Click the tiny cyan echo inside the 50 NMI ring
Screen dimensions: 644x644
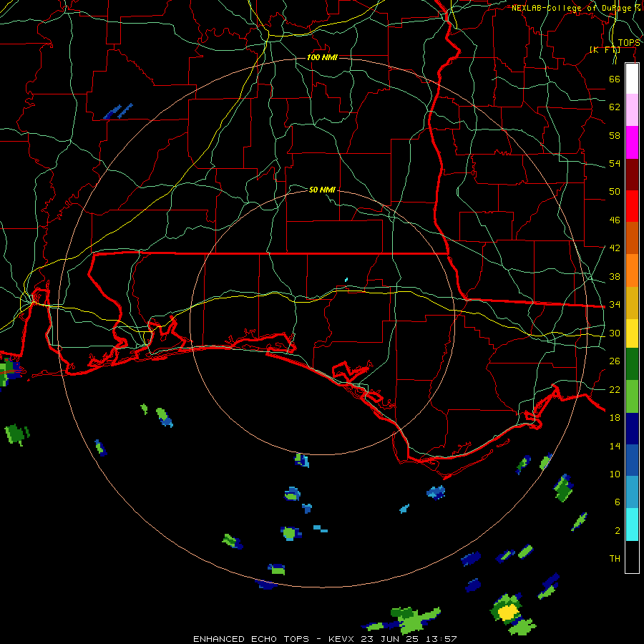pyautogui.click(x=346, y=280)
